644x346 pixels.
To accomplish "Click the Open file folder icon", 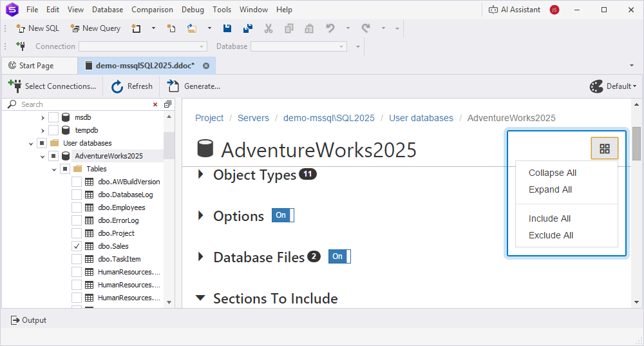I will [192, 28].
